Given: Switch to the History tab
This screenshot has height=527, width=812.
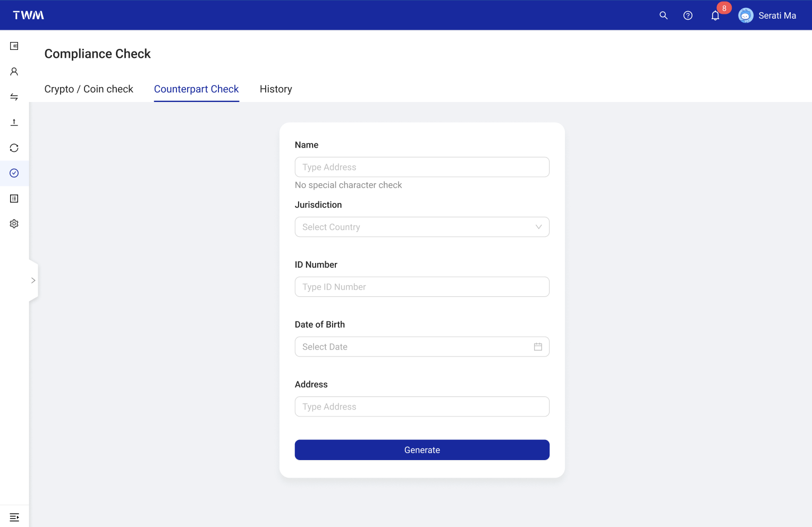Looking at the screenshot, I should coord(276,89).
